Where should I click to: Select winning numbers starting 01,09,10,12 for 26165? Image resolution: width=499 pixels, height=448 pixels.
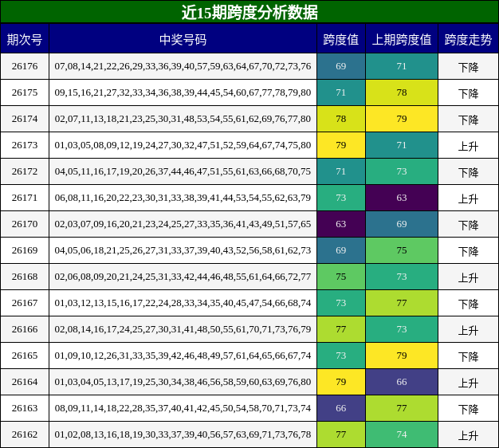(x=183, y=356)
